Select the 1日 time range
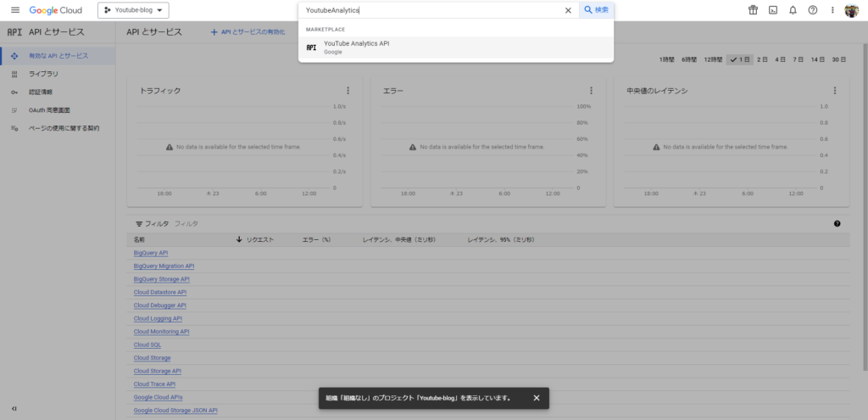Image resolution: width=868 pixels, height=420 pixels. point(740,59)
